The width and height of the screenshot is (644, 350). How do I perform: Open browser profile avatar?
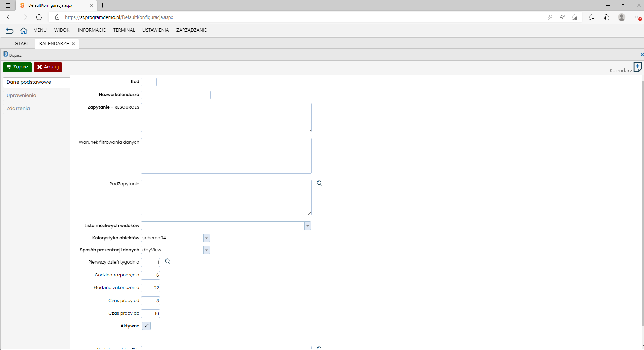pos(622,17)
